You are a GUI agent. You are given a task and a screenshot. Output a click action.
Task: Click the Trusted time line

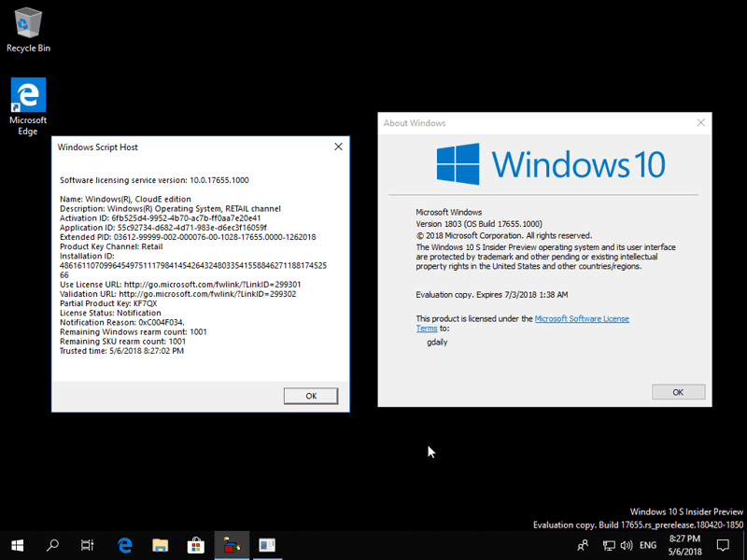121,351
